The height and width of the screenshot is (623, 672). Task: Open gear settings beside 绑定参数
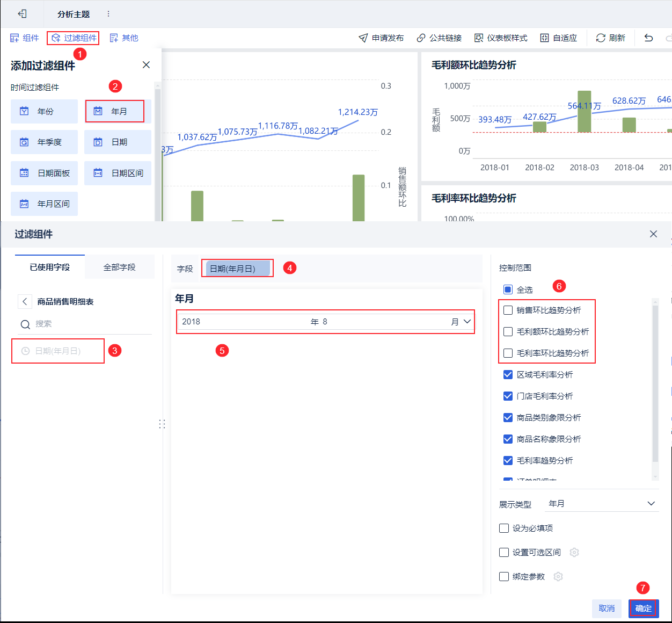click(x=558, y=577)
